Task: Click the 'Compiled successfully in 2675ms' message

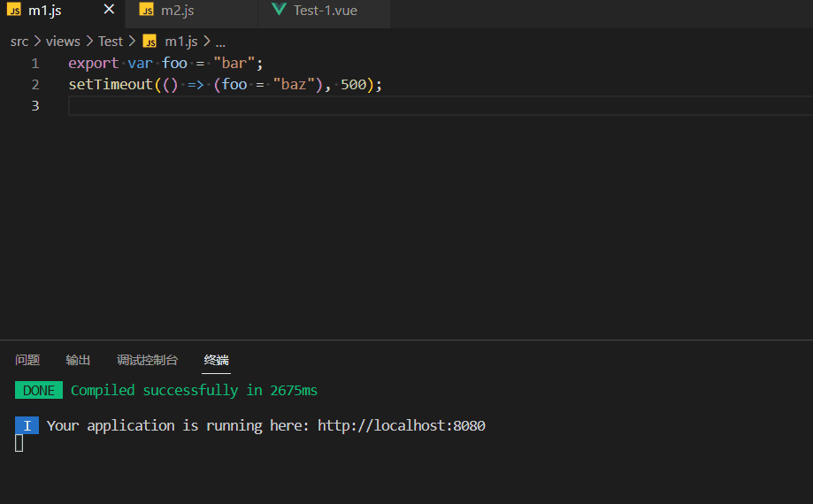Action: coord(194,390)
